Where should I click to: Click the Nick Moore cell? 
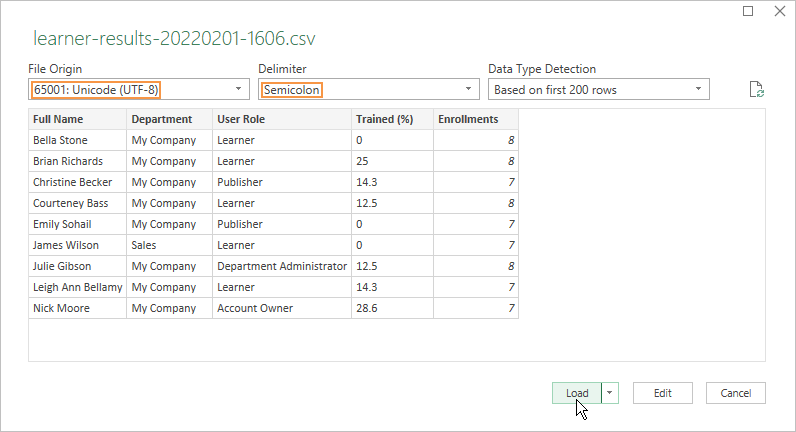point(78,308)
